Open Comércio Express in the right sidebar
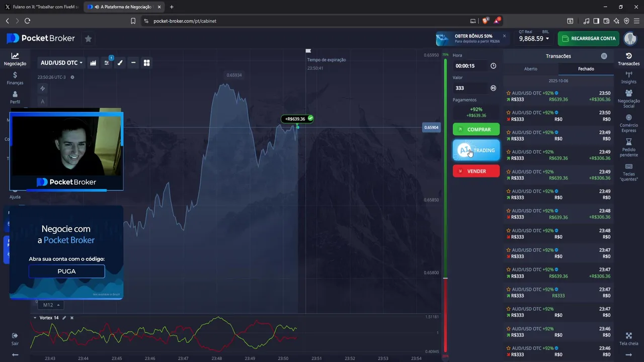The width and height of the screenshot is (644, 362). [x=628, y=123]
